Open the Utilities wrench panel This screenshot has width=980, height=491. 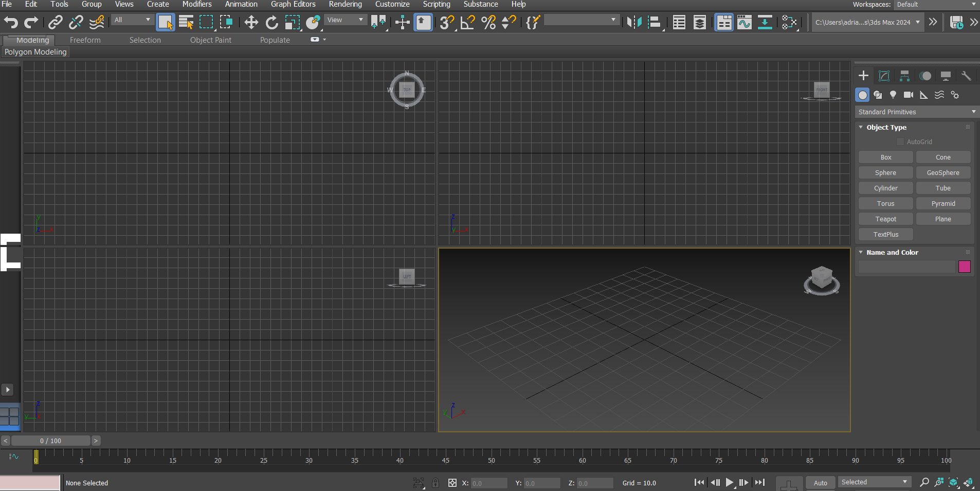tap(966, 76)
